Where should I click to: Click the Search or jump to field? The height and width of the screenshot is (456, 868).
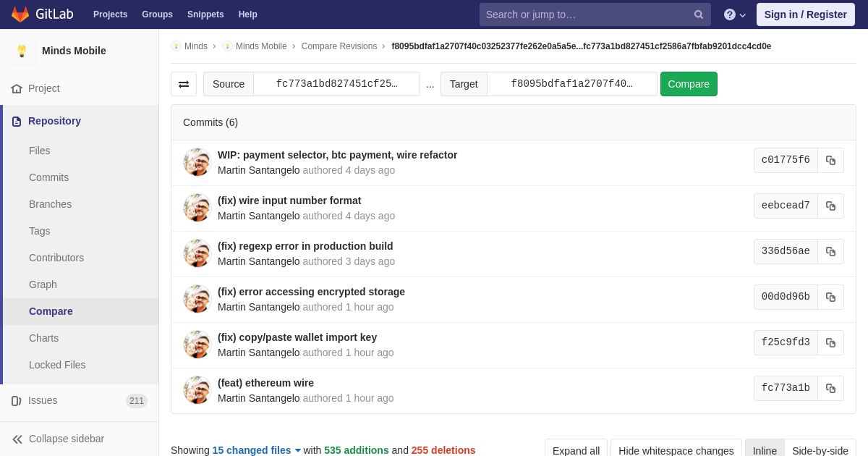595,14
